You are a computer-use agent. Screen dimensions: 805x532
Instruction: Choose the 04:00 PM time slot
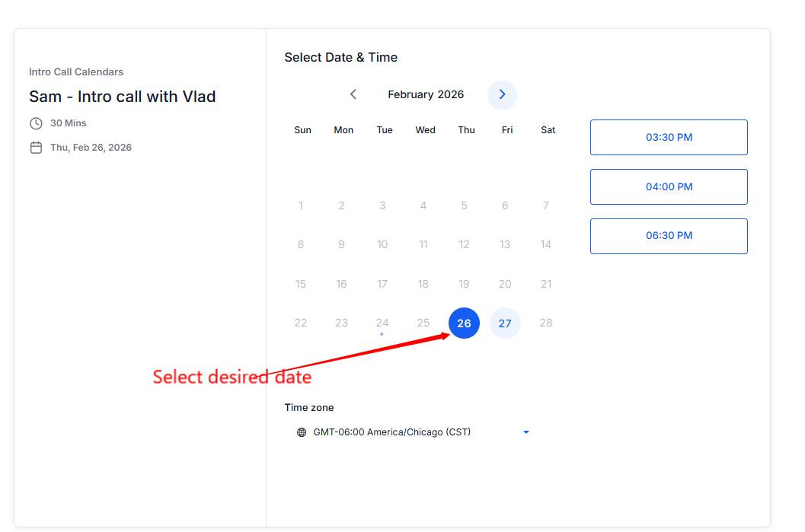point(669,186)
